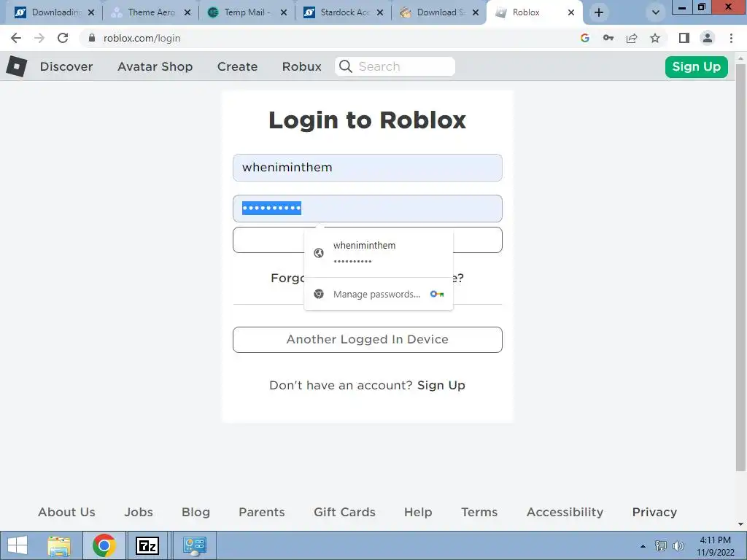Switch to the Temp Mail tab

[245, 12]
